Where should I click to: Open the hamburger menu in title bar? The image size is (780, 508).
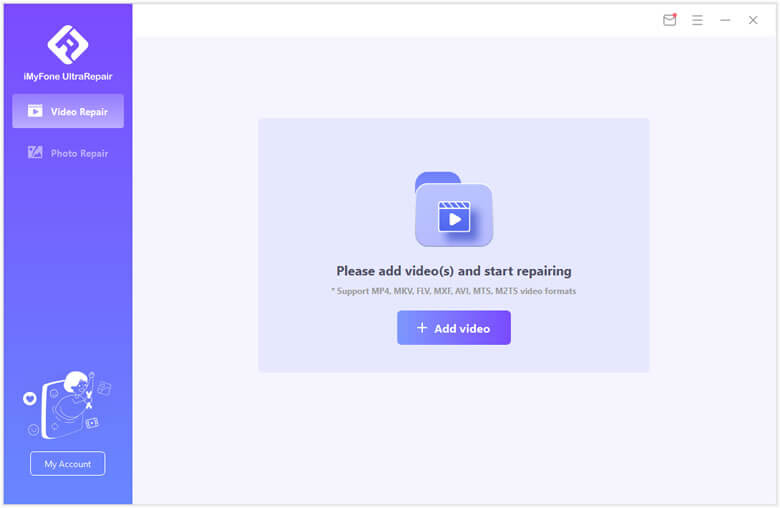(x=698, y=20)
